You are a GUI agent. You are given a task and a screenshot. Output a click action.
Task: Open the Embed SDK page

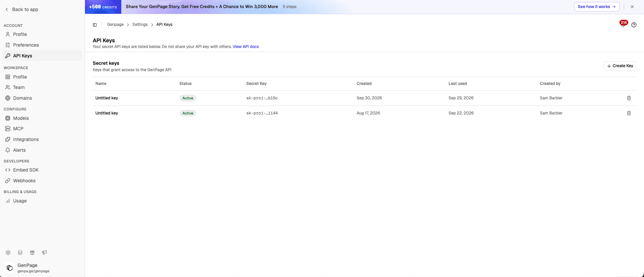(x=42, y=170)
